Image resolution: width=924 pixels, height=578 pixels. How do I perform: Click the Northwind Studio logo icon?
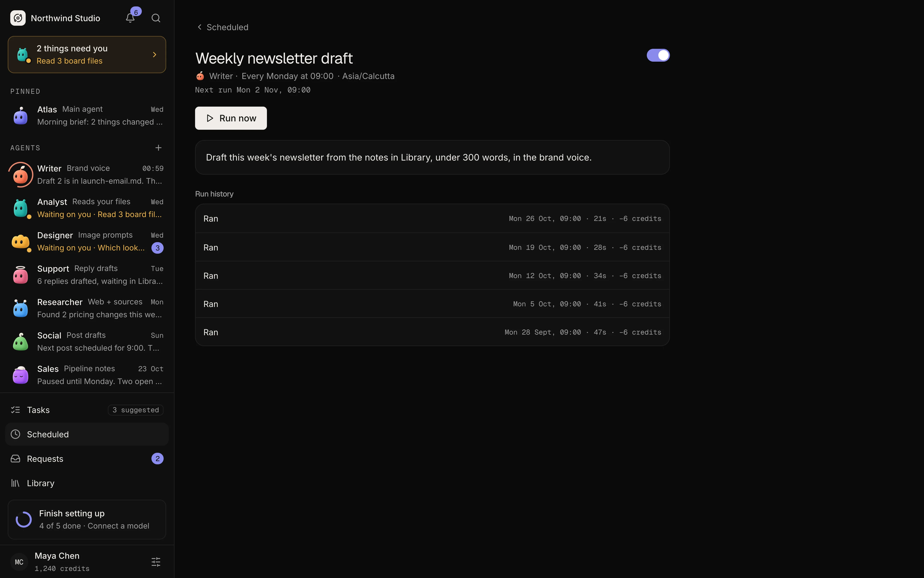18,18
